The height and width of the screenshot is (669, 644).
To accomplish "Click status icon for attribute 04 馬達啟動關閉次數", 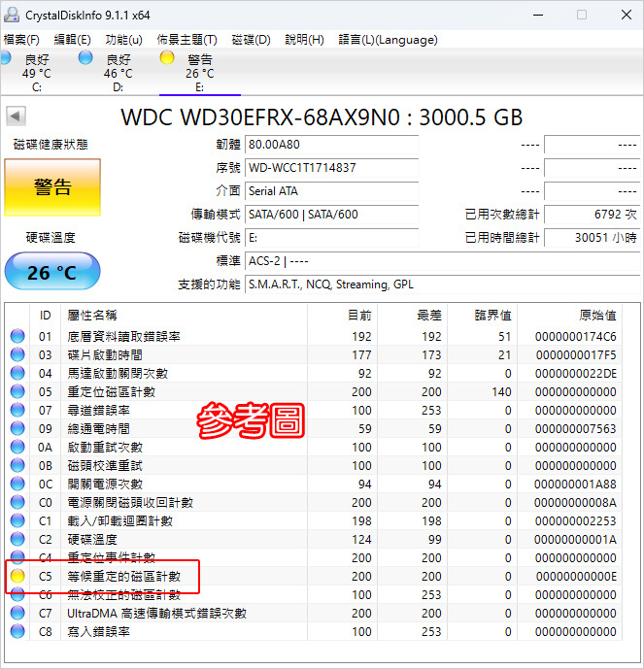I will pyautogui.click(x=17, y=373).
